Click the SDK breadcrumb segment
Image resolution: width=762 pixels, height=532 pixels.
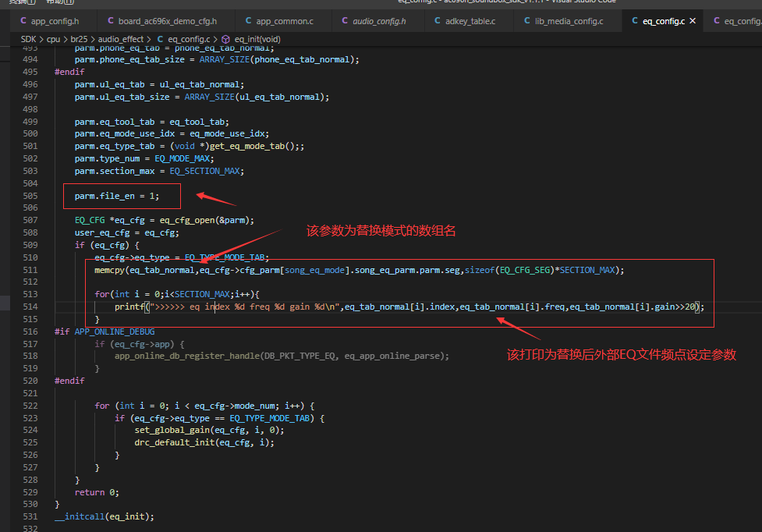[x=28, y=39]
